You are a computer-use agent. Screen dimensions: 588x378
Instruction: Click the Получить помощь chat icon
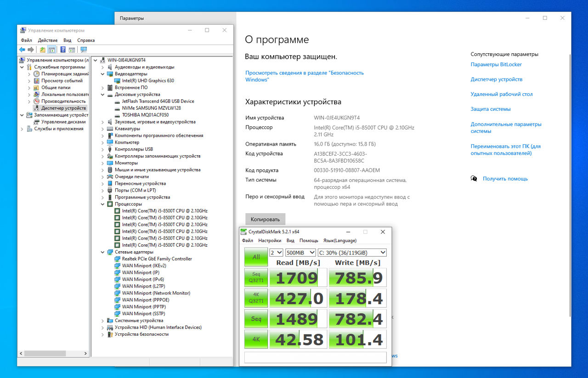[474, 179]
